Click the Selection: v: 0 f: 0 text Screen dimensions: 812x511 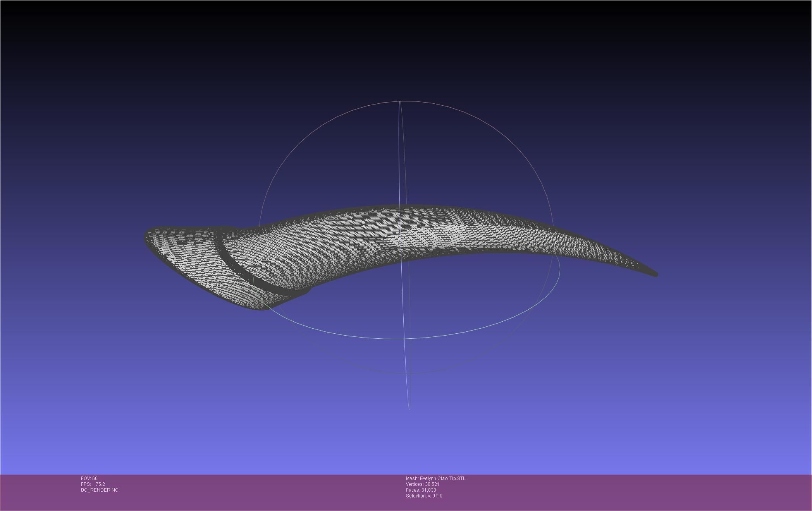coord(424,496)
